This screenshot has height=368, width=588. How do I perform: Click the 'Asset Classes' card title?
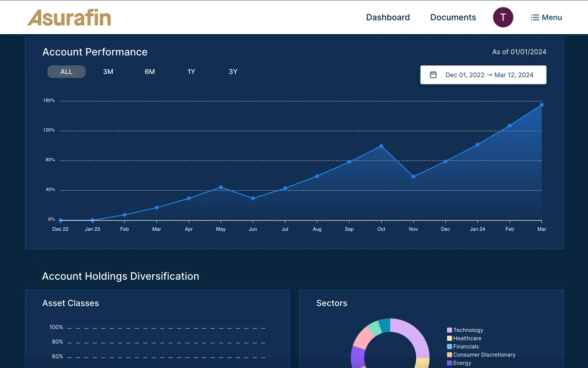(70, 303)
